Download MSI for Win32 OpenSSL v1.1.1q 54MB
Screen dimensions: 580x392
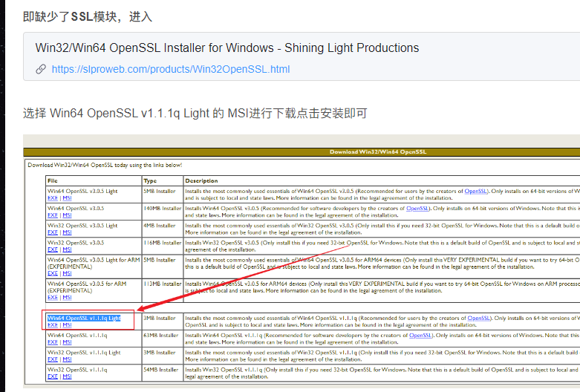click(67, 376)
